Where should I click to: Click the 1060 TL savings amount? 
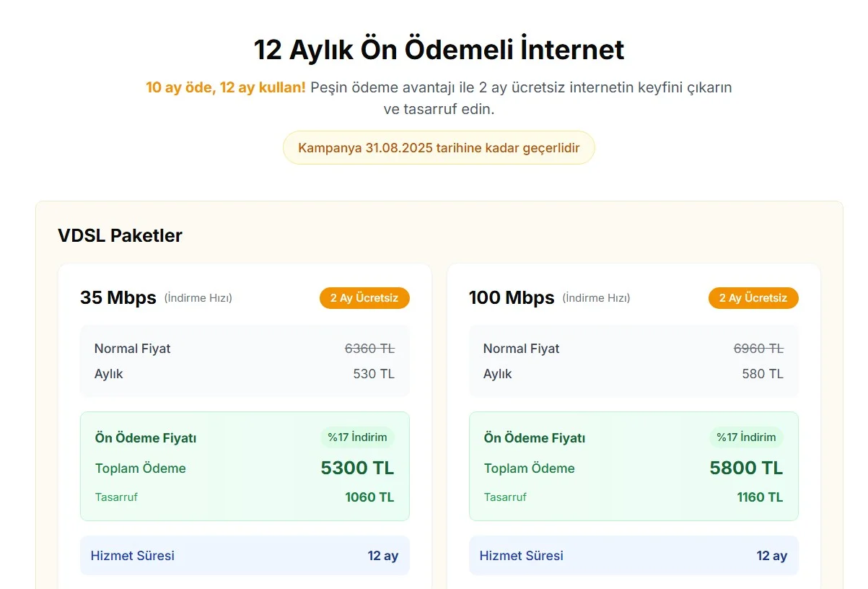(x=369, y=497)
